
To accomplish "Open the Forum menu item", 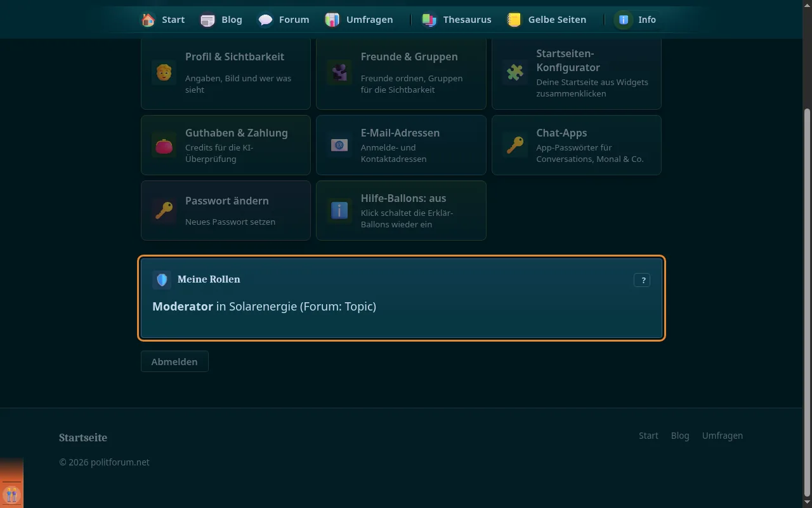I will (x=284, y=20).
